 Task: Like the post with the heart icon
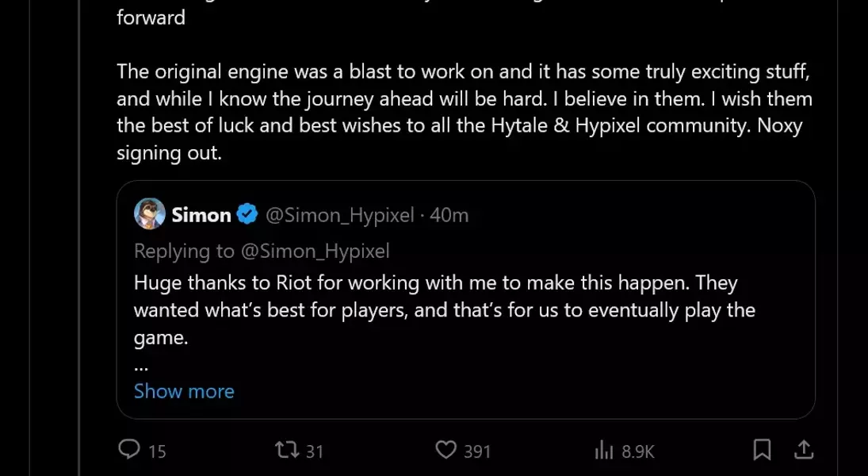click(x=446, y=450)
